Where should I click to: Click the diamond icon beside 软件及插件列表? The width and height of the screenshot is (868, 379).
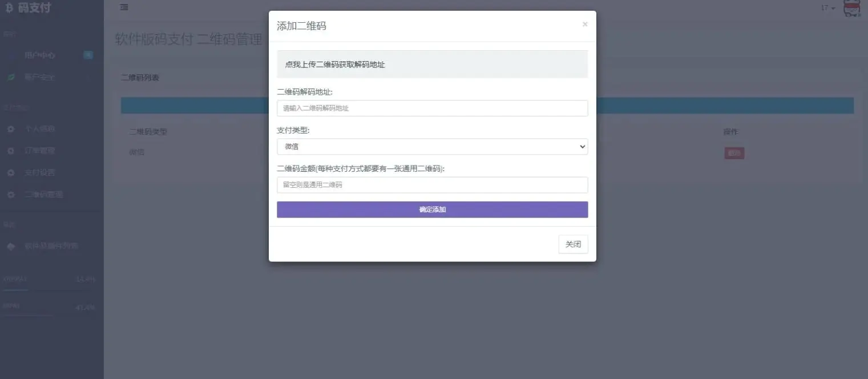point(11,246)
